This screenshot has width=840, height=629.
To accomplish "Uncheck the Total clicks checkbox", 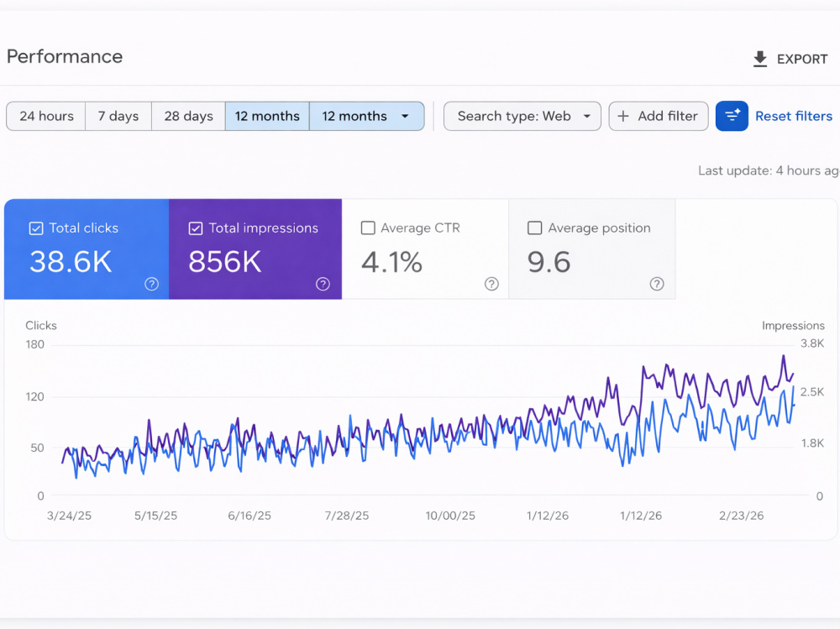I will (36, 228).
